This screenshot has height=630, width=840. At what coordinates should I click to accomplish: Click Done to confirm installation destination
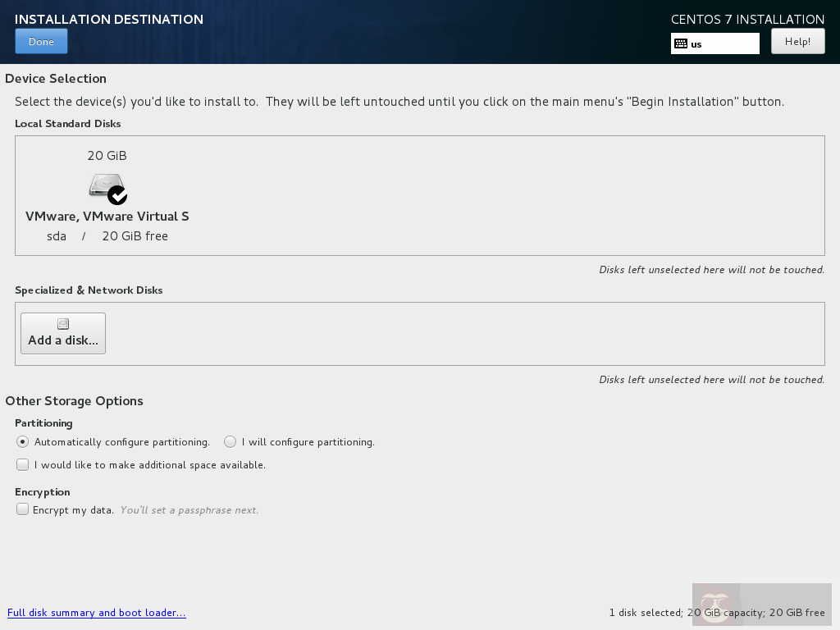(41, 40)
